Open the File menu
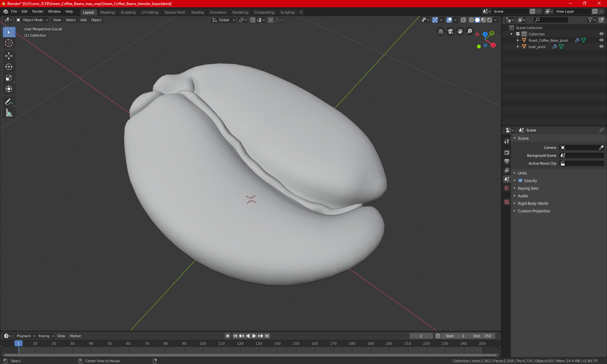 tap(14, 11)
